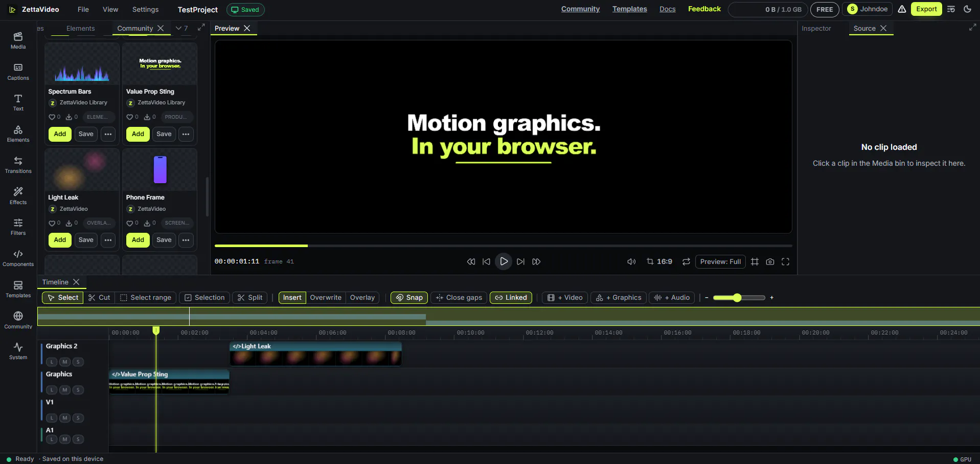Show safe-area grid overlay icon

[755, 261]
